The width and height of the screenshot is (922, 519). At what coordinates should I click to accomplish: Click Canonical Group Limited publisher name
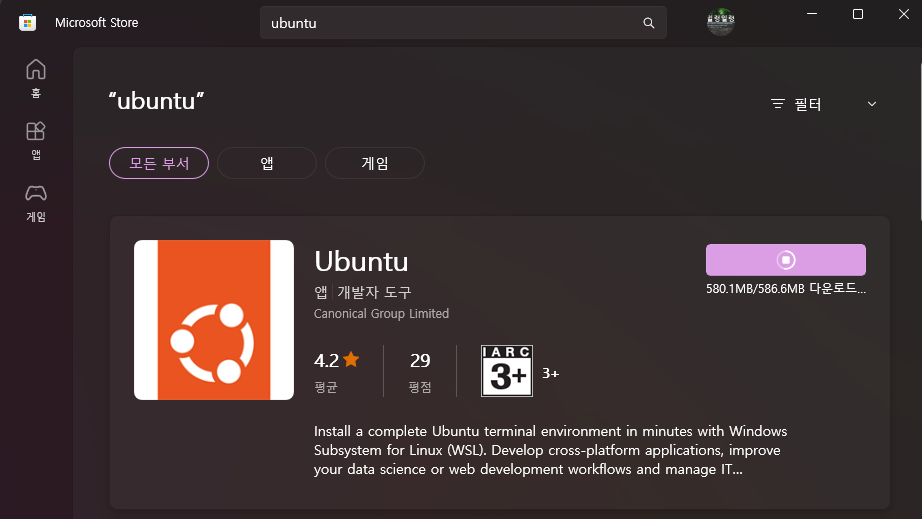coord(381,314)
